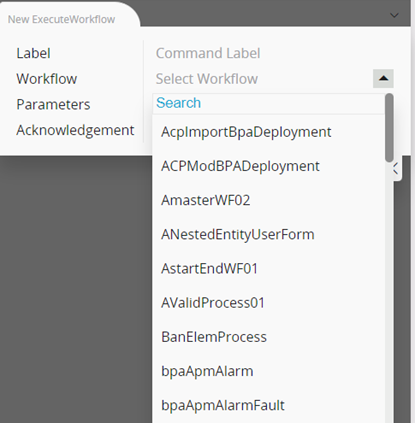415x423 pixels.
Task: Click the workflow list scrollbar thumb
Action: coord(389,128)
